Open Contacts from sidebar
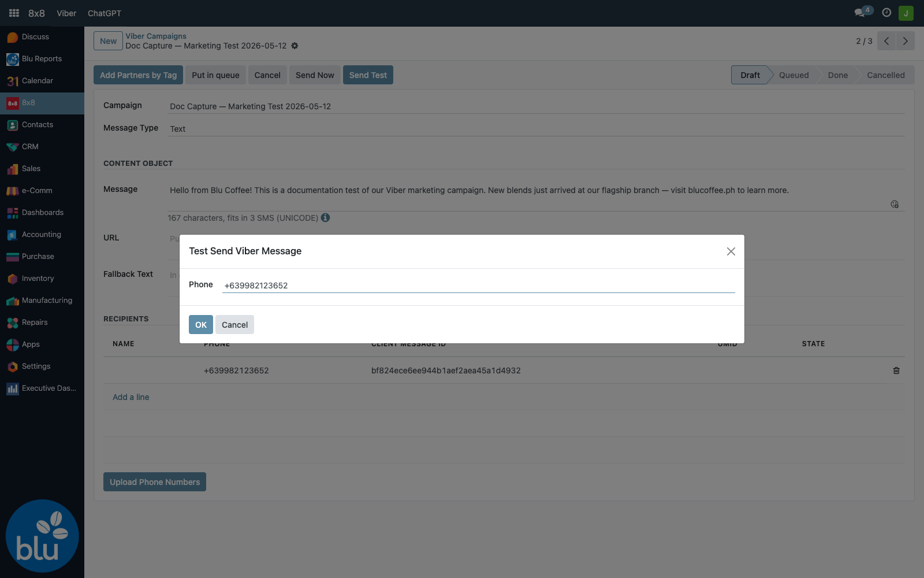This screenshot has width=924, height=578. coord(42,125)
